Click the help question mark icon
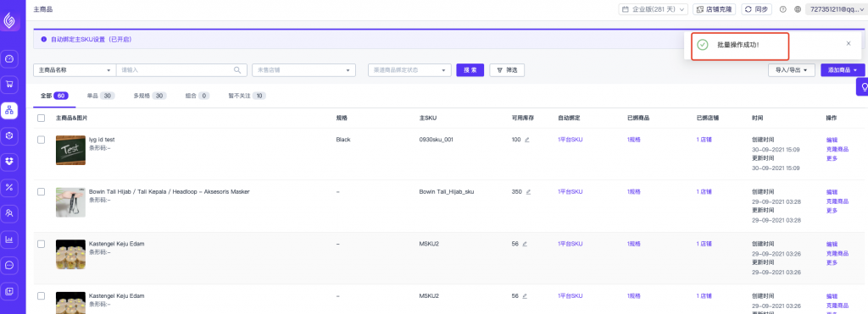Screen dimensions: 868x314 (x=782, y=9)
